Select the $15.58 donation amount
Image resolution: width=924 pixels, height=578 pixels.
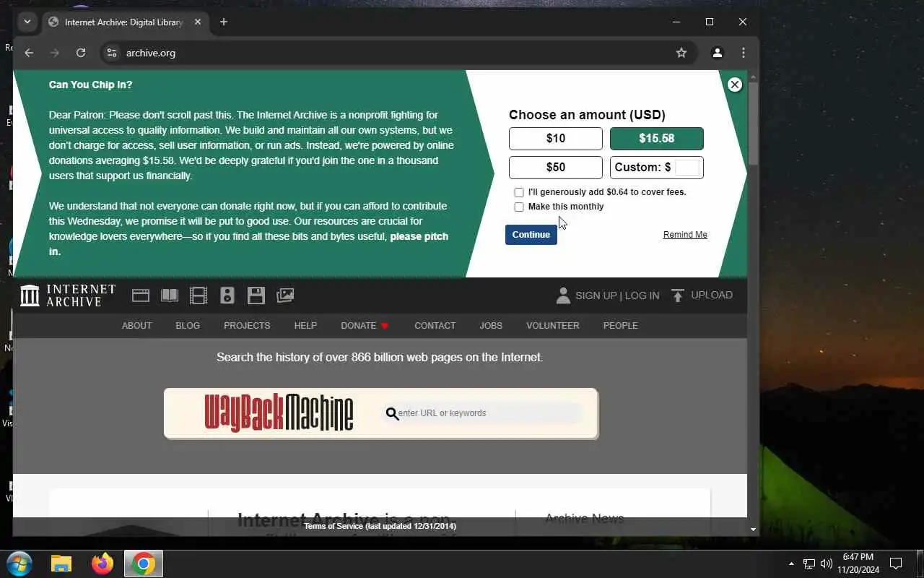pos(657,139)
